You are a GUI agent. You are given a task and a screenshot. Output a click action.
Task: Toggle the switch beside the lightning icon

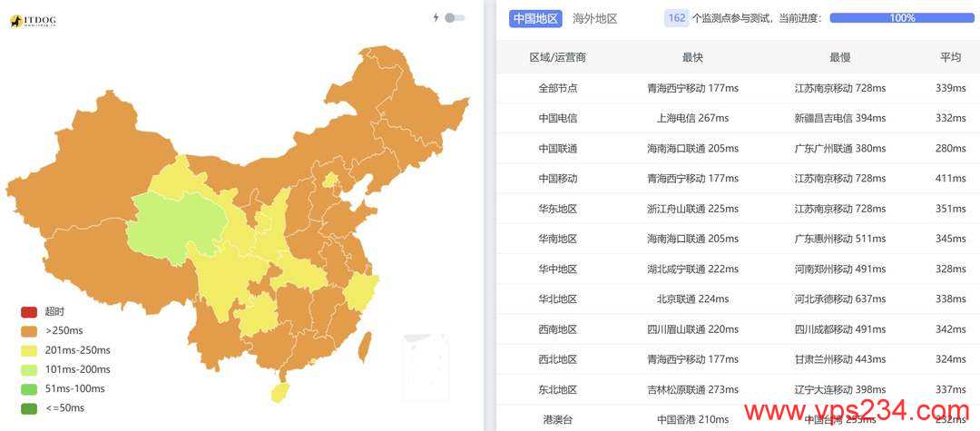[455, 17]
